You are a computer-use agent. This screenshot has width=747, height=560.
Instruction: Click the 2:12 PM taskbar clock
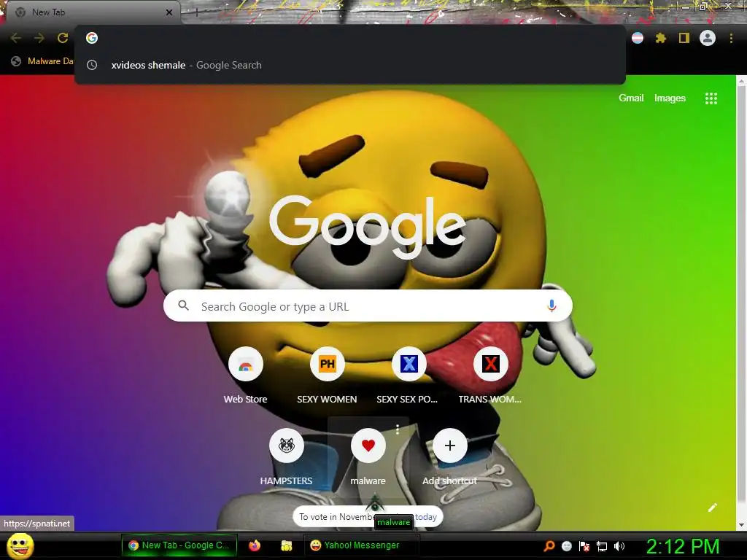point(682,546)
